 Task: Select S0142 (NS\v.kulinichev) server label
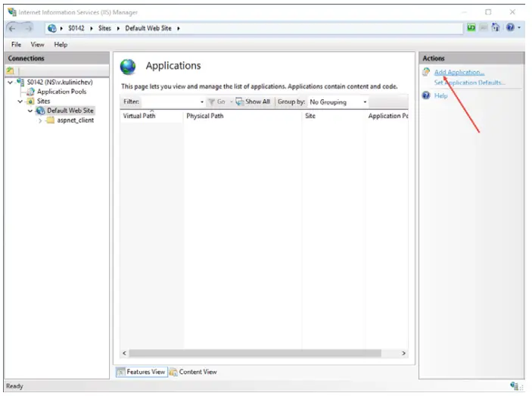point(60,82)
